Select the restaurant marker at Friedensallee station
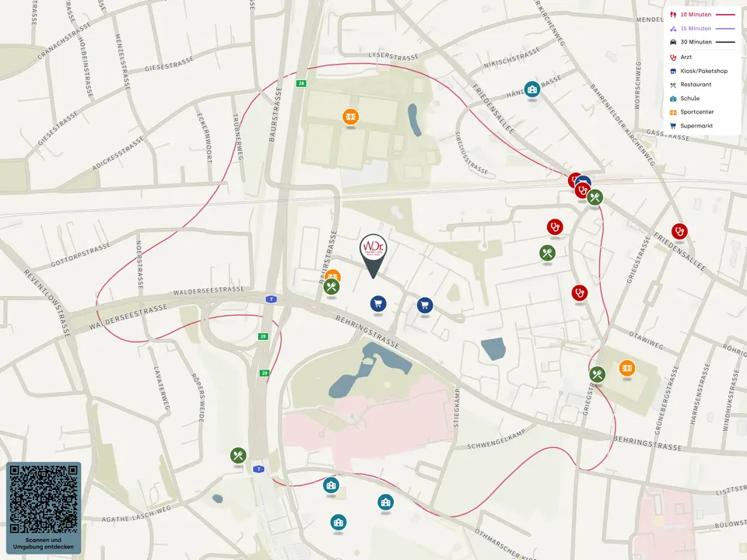The image size is (747, 560). click(595, 197)
